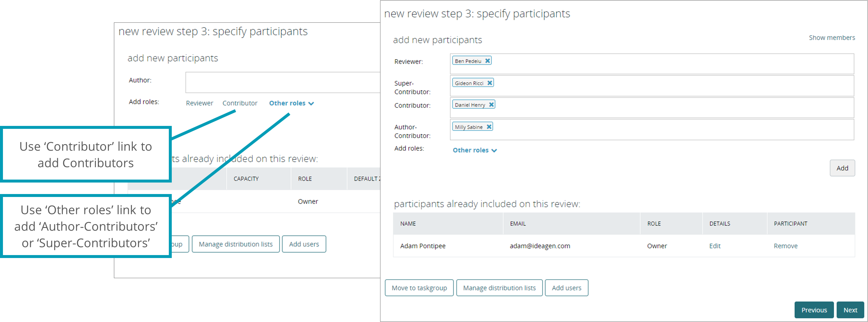Select the Milly Sabine tag name
The height and width of the screenshot is (322, 868).
[468, 127]
